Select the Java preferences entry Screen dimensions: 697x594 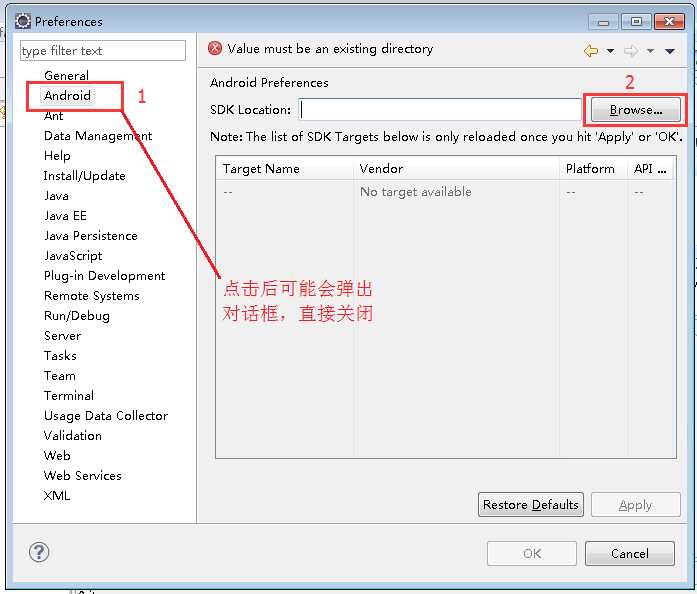(56, 196)
